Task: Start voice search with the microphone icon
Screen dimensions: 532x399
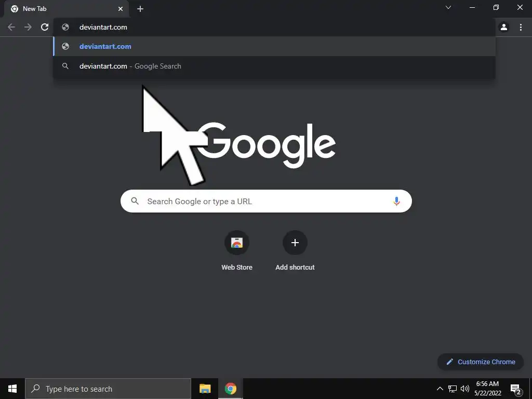Action: coord(396,201)
